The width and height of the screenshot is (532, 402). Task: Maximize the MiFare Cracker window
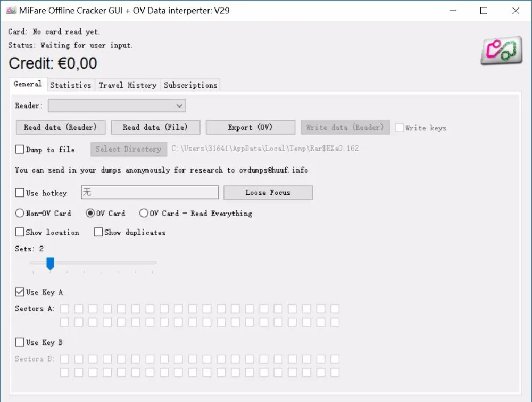tap(484, 11)
